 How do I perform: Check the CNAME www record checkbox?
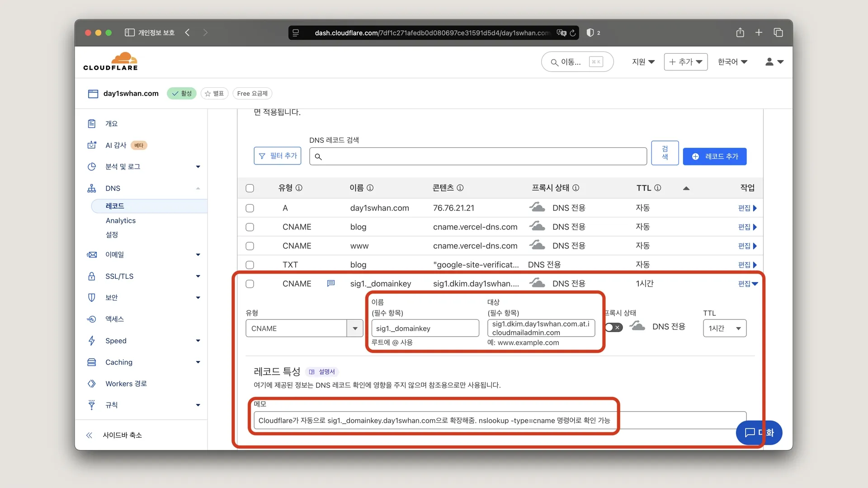[250, 246]
